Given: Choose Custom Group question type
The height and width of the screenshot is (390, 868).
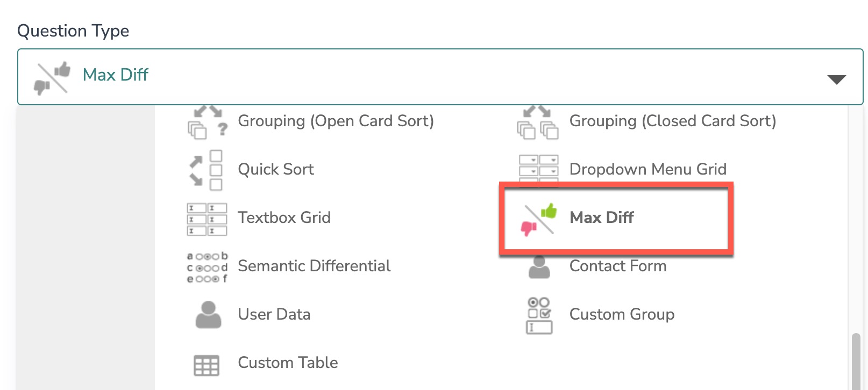Looking at the screenshot, I should [x=622, y=314].
